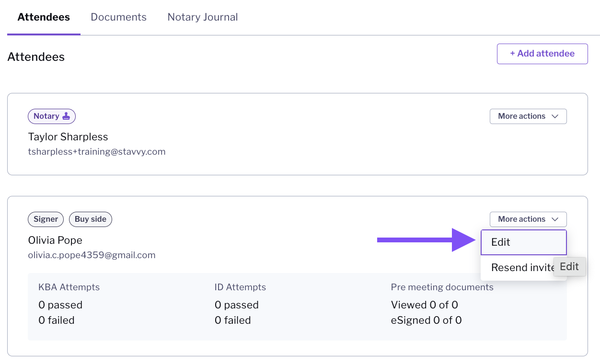Image resolution: width=600 pixels, height=364 pixels.
Task: Click Olivia Pope's email address
Action: pyautogui.click(x=92, y=255)
